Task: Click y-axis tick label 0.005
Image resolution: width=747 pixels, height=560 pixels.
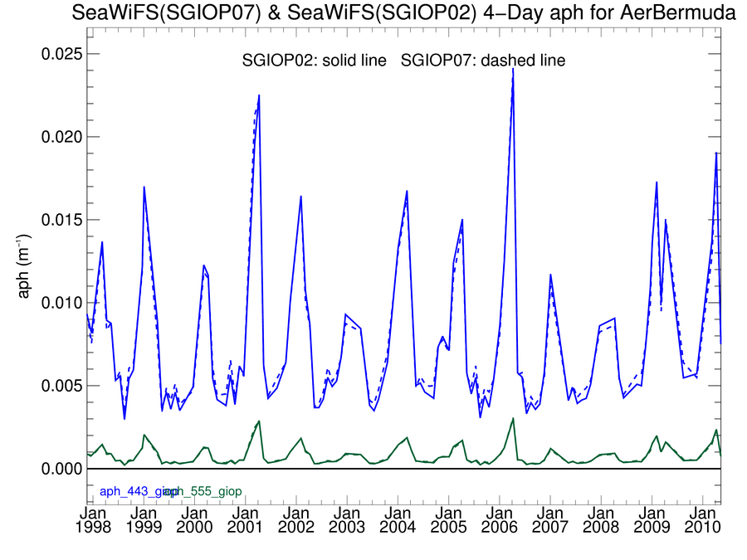Action: click(61, 386)
